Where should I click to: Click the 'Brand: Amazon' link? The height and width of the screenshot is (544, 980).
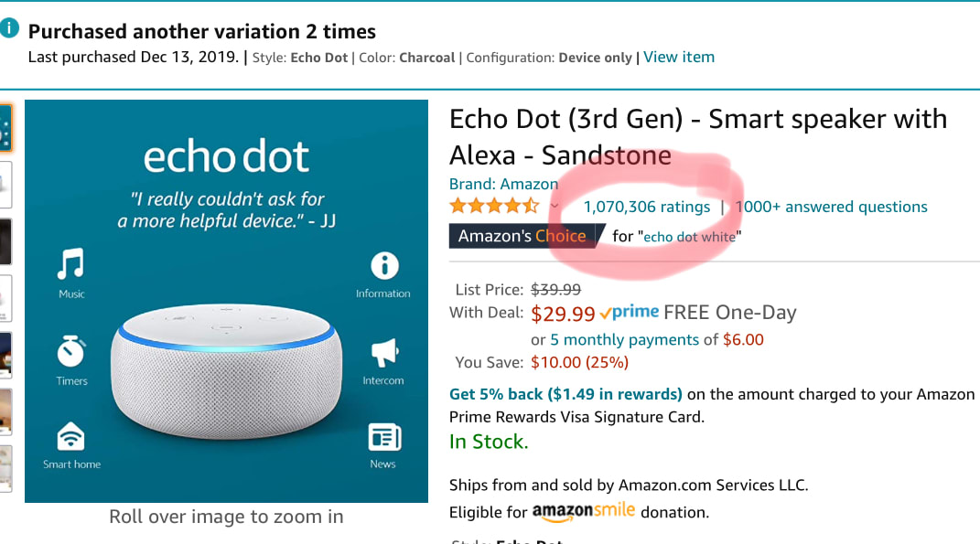click(503, 184)
